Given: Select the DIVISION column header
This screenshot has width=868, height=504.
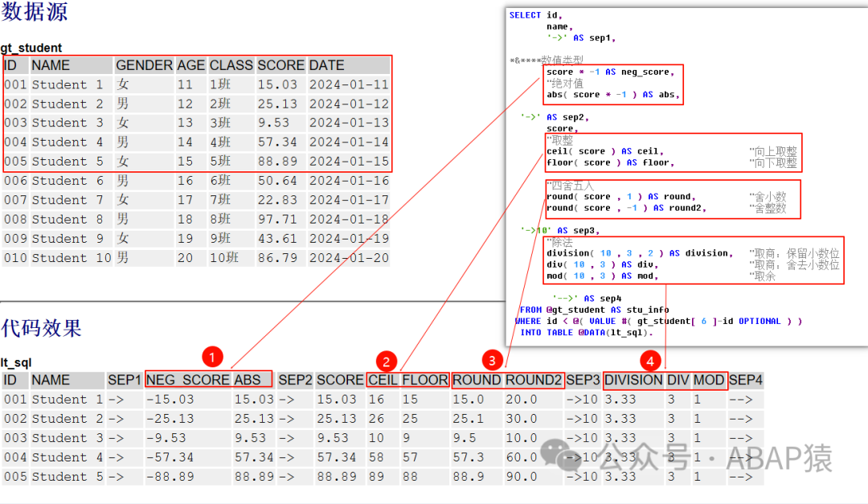Looking at the screenshot, I should coord(633,380).
